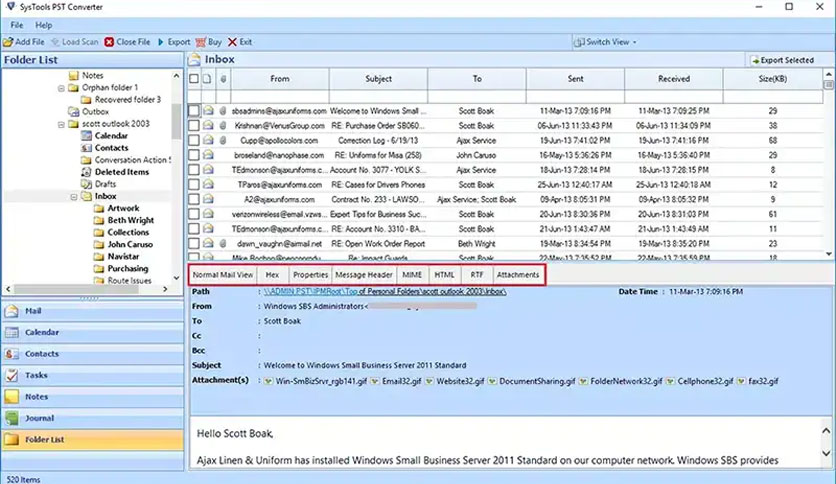The image size is (836, 484).
Task: Select the Outbox folder icon
Action: pos(74,111)
